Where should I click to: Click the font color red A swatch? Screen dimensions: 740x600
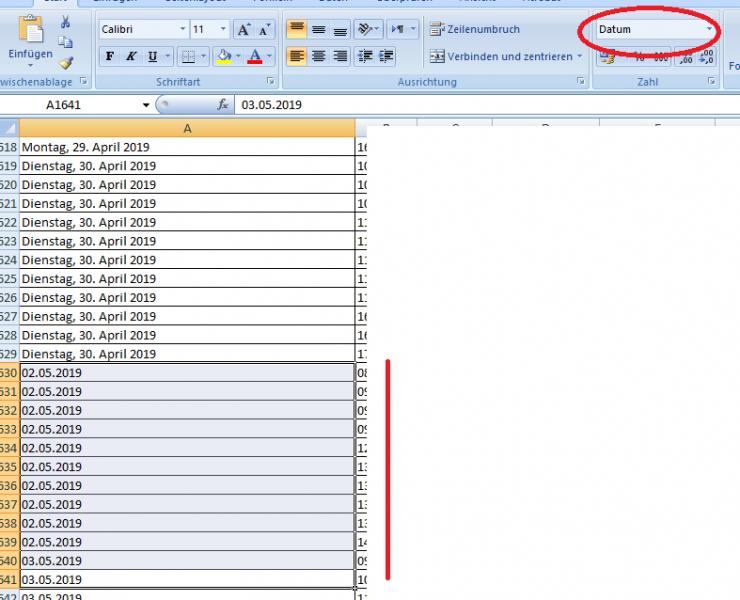point(256,56)
